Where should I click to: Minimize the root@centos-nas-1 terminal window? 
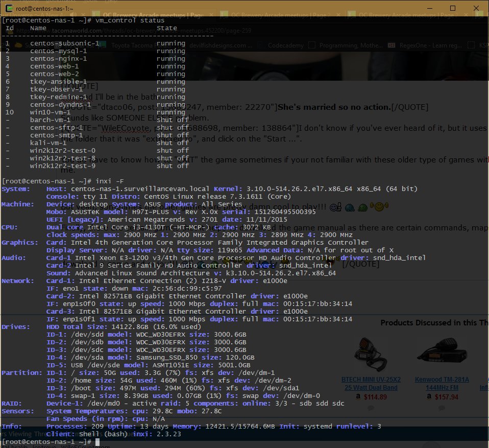point(429,8)
